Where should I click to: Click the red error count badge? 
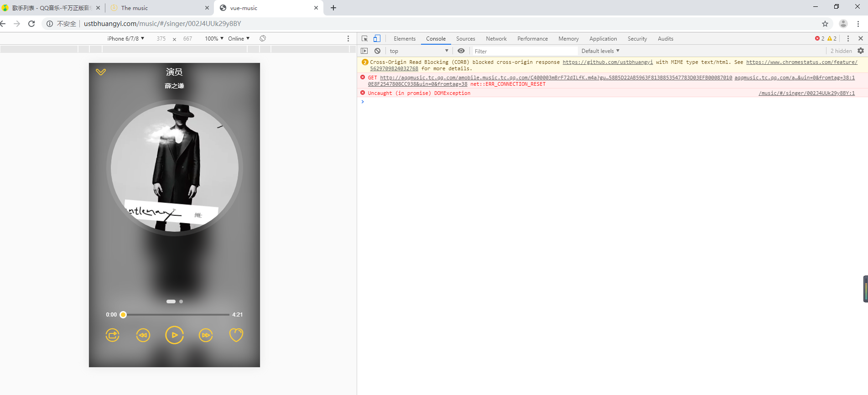(820, 39)
